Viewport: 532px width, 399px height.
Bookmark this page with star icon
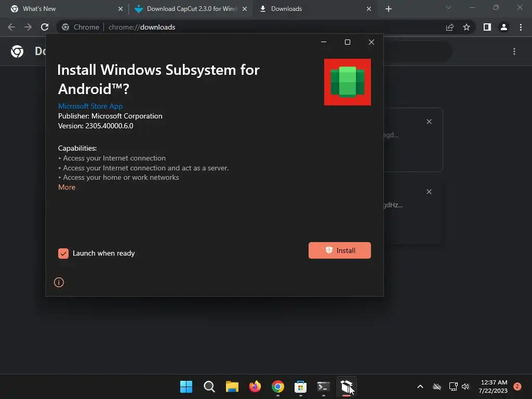[467, 27]
